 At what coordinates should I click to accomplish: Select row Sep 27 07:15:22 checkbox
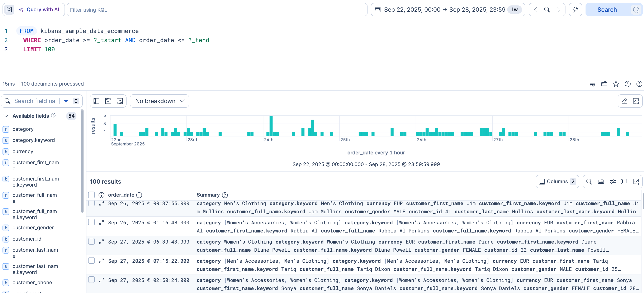click(x=91, y=260)
